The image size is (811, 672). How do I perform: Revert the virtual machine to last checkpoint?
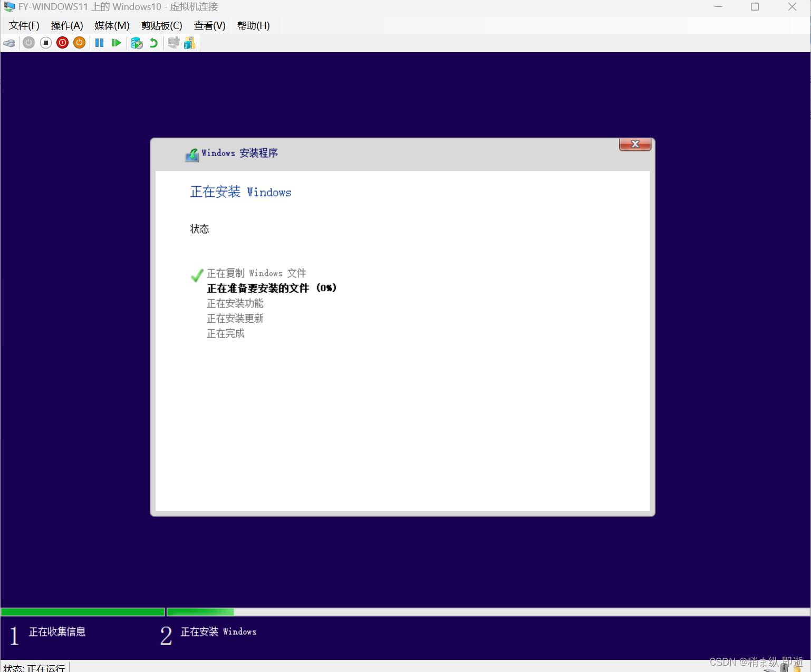tap(153, 43)
